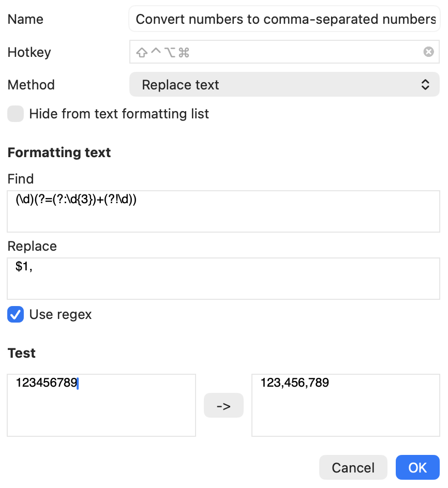Click the -> convert arrow button
Screen dimensions: 448x488
[x=223, y=405]
